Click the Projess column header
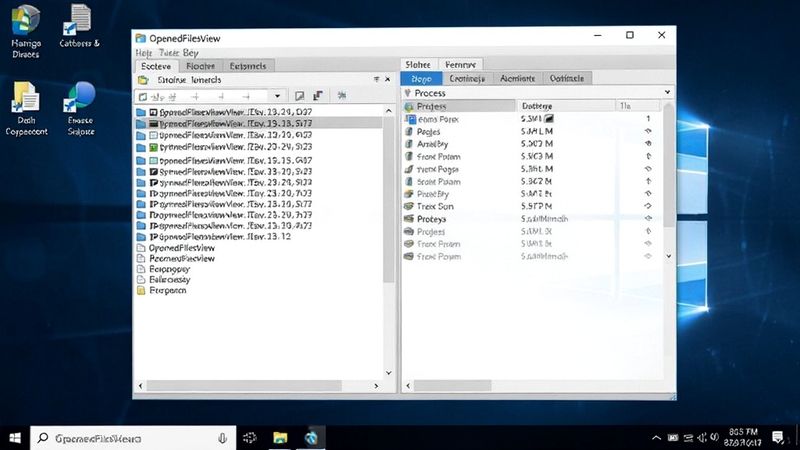Viewport: 800px width, 450px height. point(459,106)
